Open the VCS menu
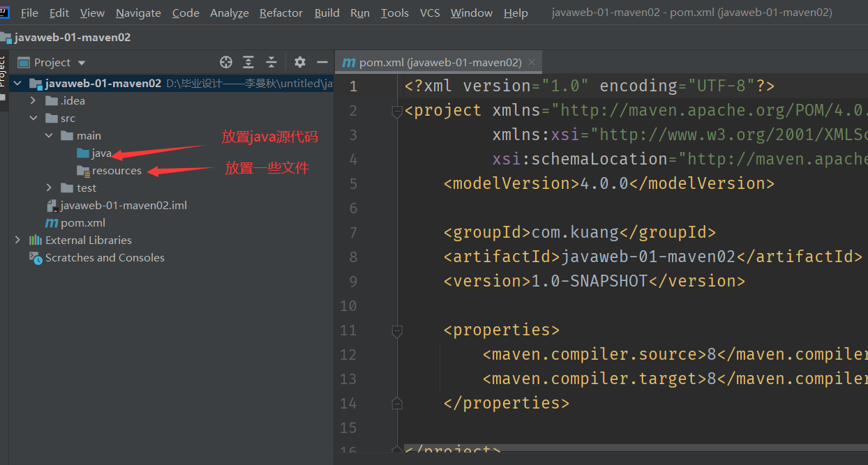 (x=430, y=13)
